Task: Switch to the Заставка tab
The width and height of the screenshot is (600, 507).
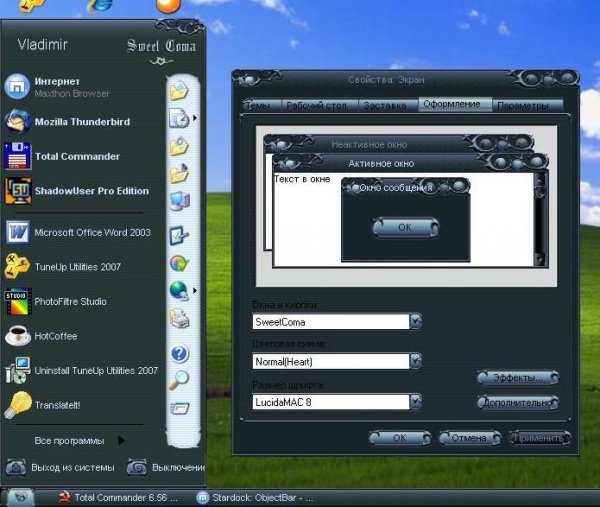Action: point(388,105)
